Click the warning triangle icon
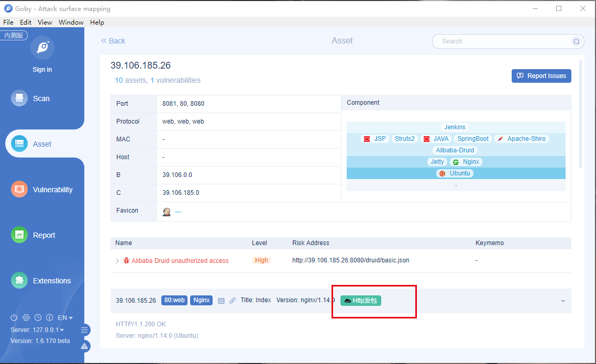This screenshot has height=364, width=596. (x=85, y=346)
